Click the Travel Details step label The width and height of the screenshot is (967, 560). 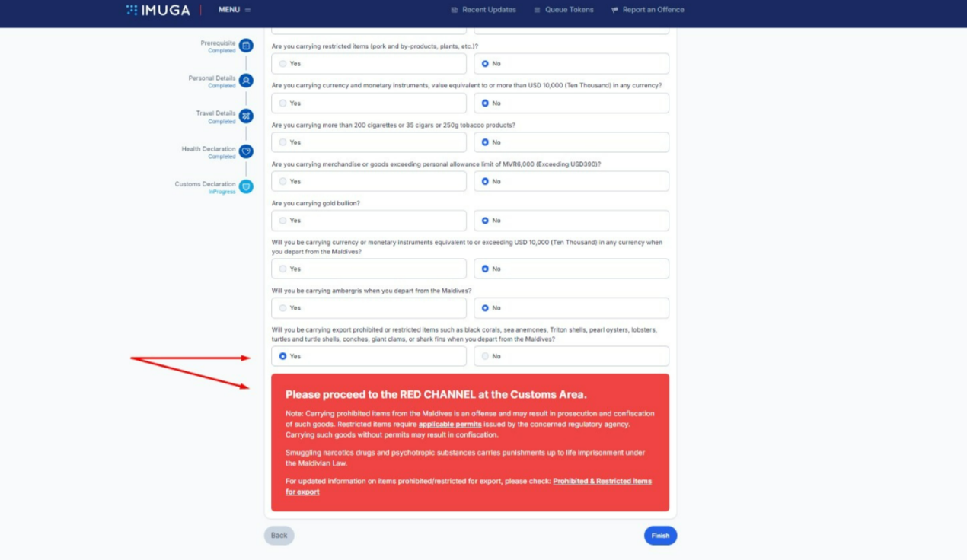(216, 113)
